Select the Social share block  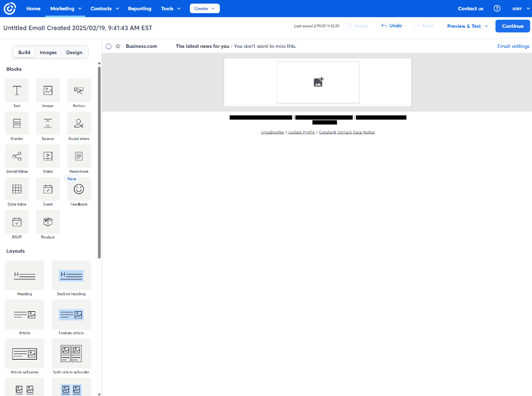[x=79, y=123]
